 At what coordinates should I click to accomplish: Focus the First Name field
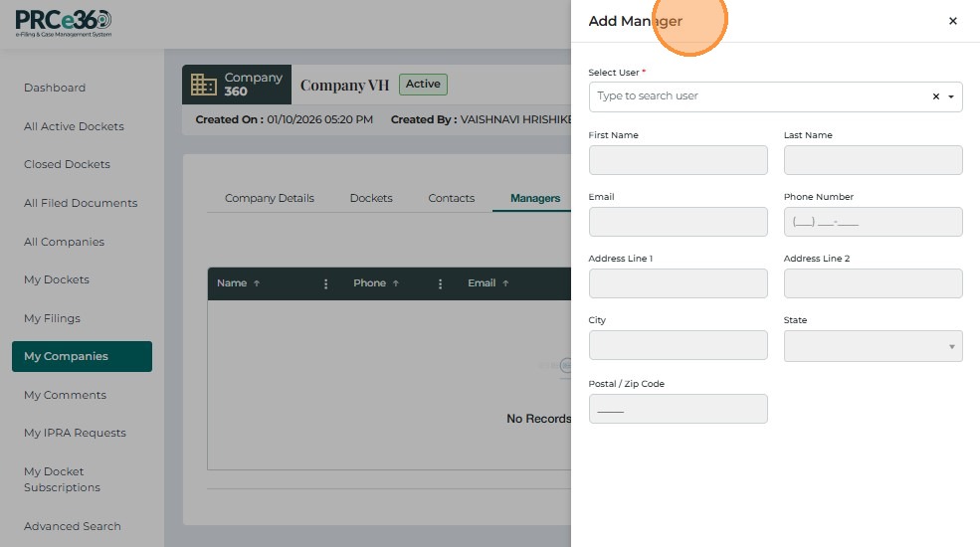point(679,160)
